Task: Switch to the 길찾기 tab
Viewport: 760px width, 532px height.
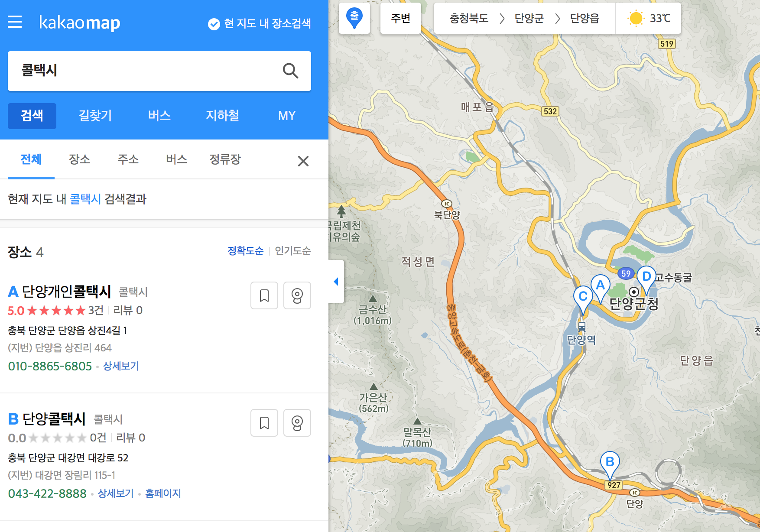Action: 95,116
